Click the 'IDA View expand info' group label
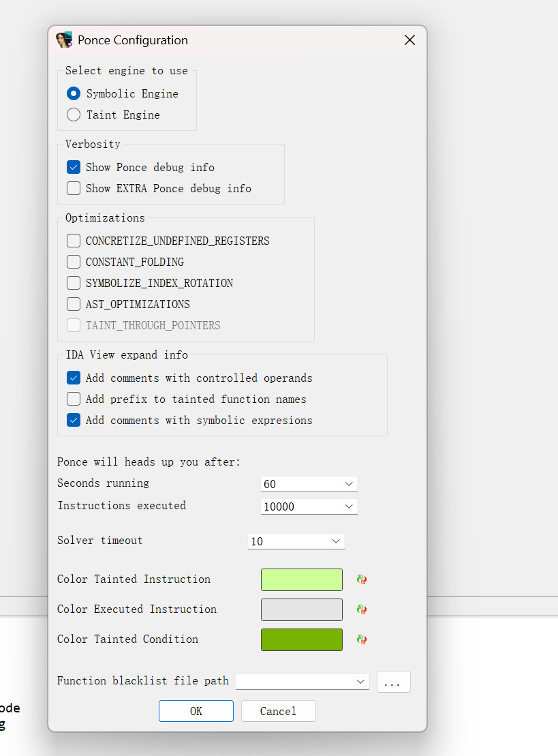Screen dimensions: 558x756 click(127, 355)
